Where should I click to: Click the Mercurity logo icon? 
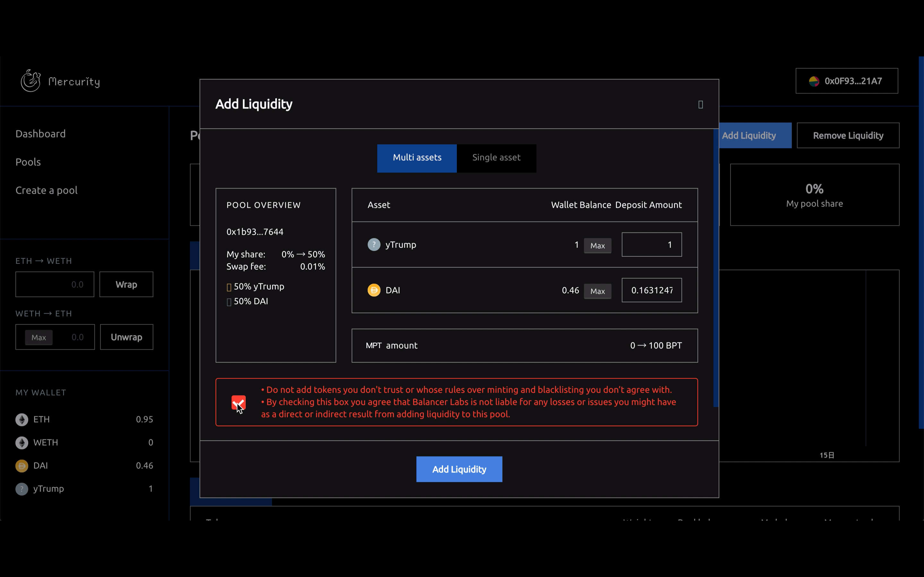(x=30, y=81)
